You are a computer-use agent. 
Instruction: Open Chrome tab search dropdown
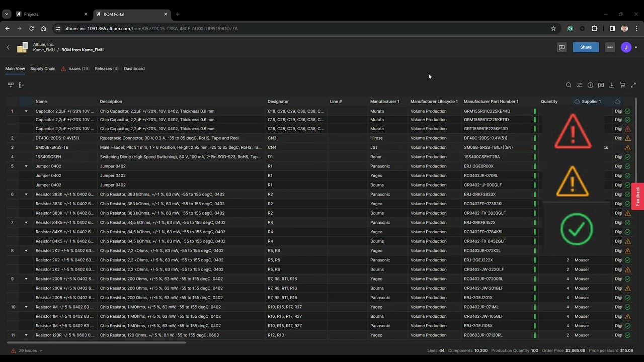pyautogui.click(x=7, y=14)
